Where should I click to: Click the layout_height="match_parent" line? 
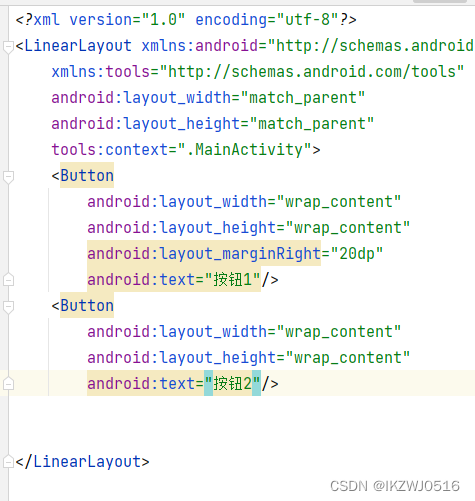[213, 124]
